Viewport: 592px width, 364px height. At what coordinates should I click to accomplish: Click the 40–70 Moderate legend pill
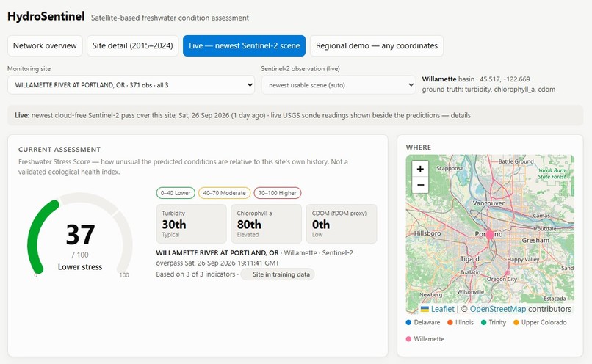pyautogui.click(x=224, y=193)
